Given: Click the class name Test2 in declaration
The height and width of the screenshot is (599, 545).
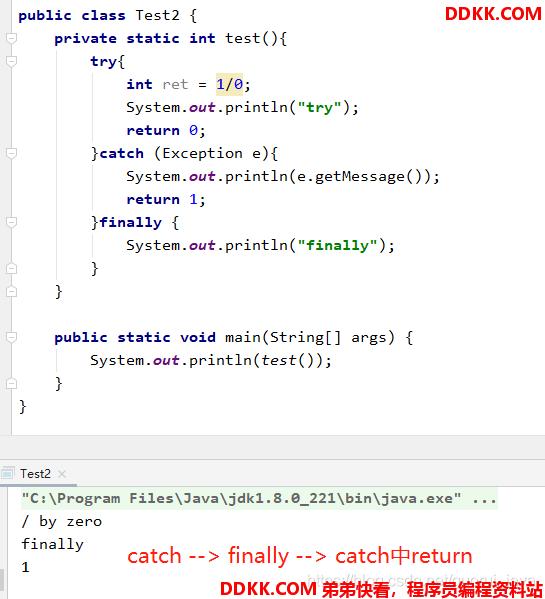Looking at the screenshot, I should (157, 15).
